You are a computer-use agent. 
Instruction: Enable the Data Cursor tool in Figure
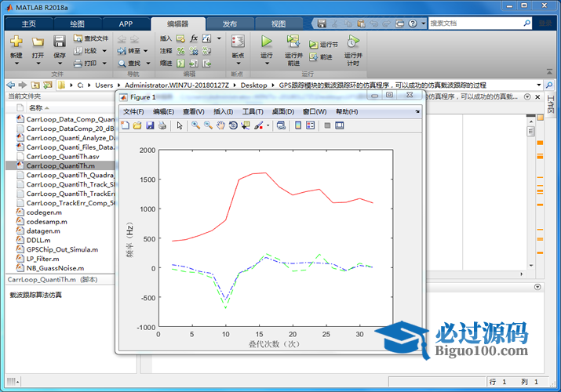tap(245, 125)
